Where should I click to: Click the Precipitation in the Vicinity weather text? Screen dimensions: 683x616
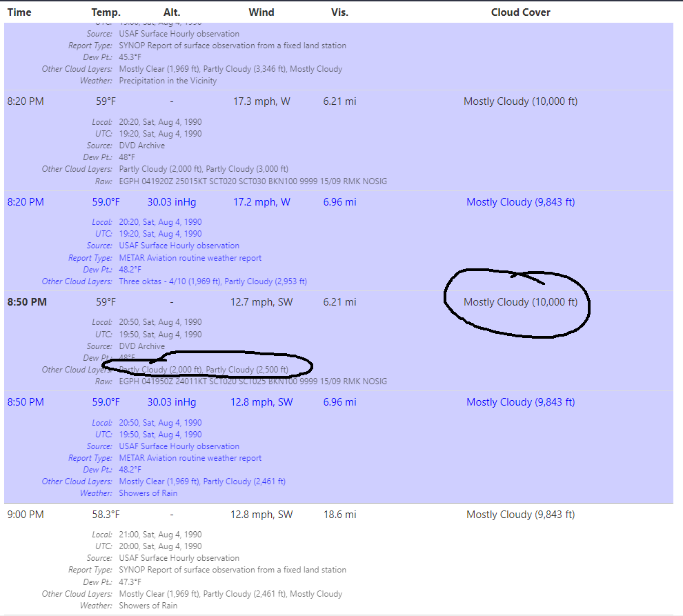coord(168,81)
